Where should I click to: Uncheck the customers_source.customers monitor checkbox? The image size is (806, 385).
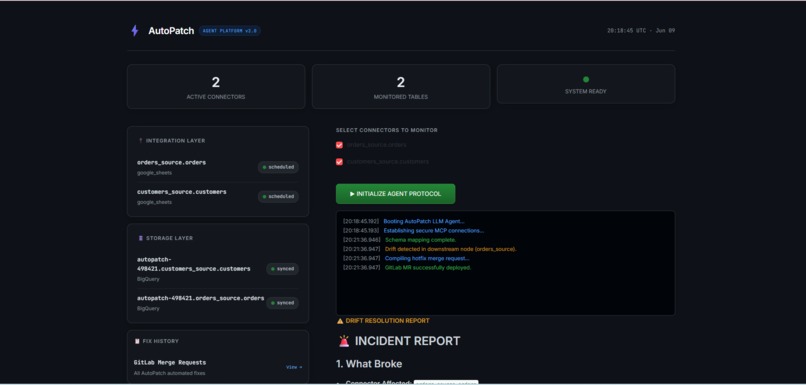339,162
